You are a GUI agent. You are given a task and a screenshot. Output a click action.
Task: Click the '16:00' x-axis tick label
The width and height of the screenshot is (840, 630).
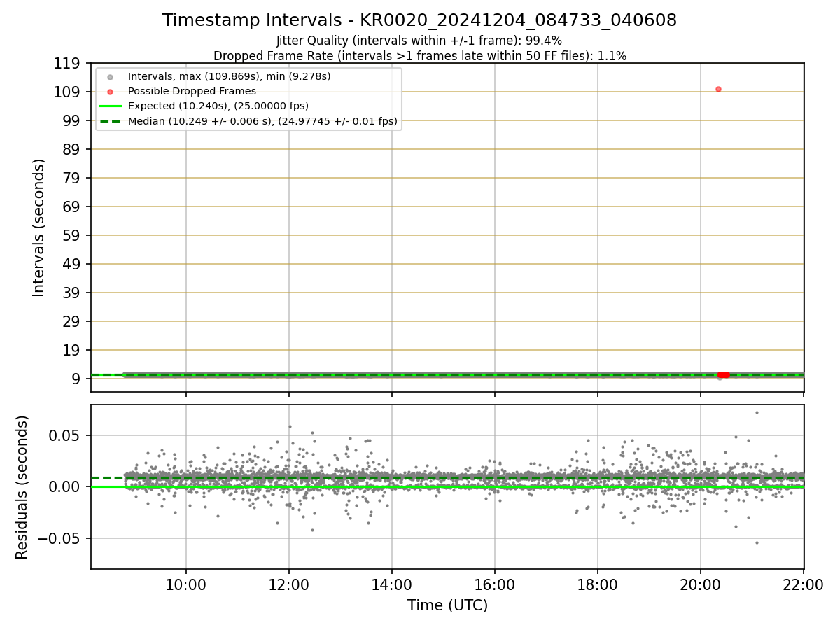tap(495, 586)
